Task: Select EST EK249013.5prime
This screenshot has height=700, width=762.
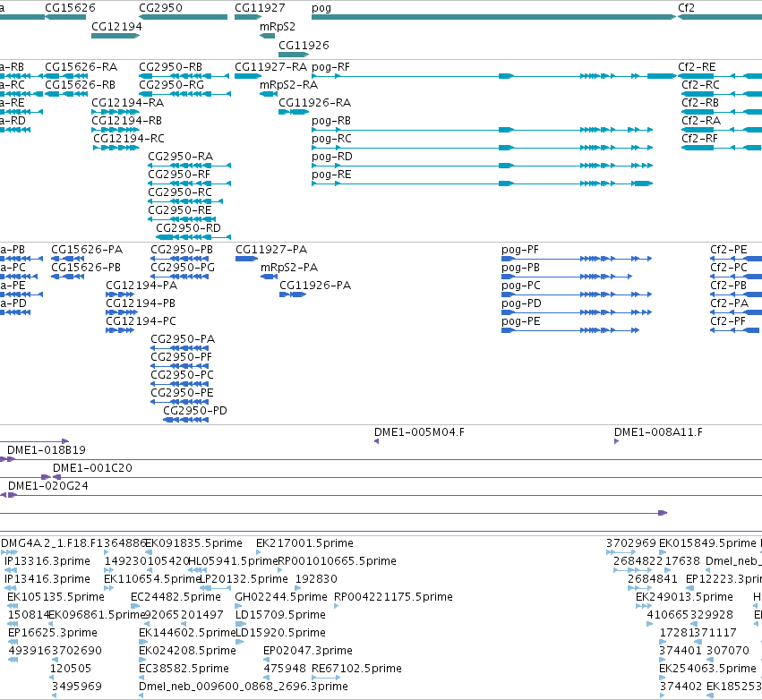Action: [x=644, y=606]
